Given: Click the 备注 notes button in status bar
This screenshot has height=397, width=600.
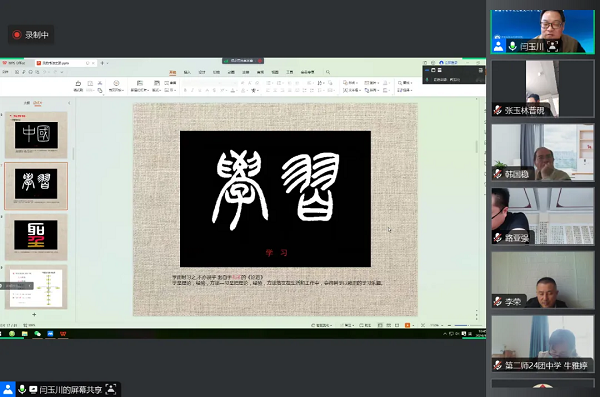Looking at the screenshot, I should coord(347,325).
